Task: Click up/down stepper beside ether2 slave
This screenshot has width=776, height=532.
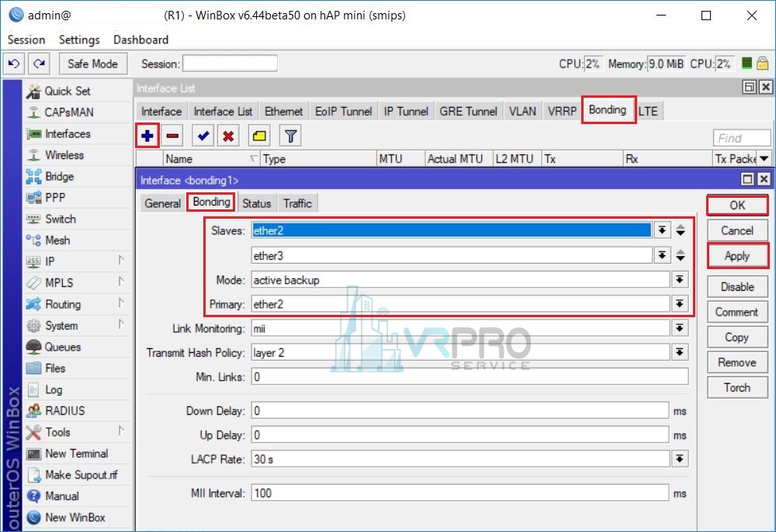Action: (681, 230)
